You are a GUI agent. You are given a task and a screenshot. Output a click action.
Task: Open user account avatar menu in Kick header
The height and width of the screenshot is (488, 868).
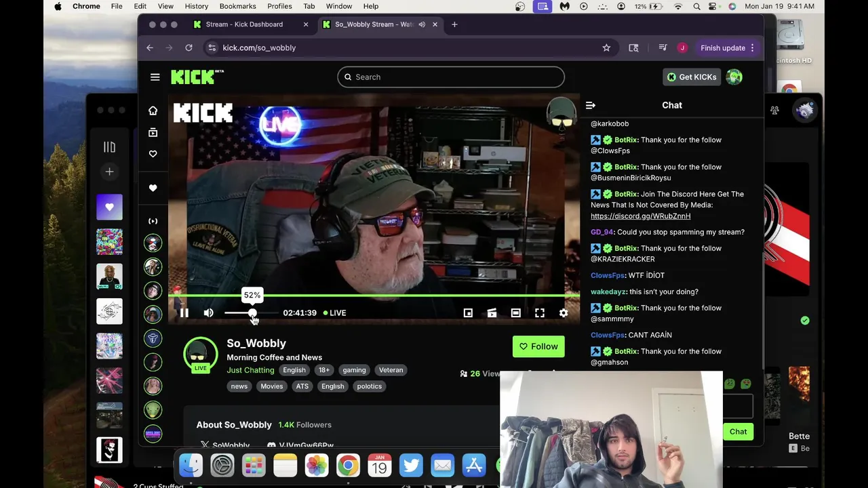734,77
